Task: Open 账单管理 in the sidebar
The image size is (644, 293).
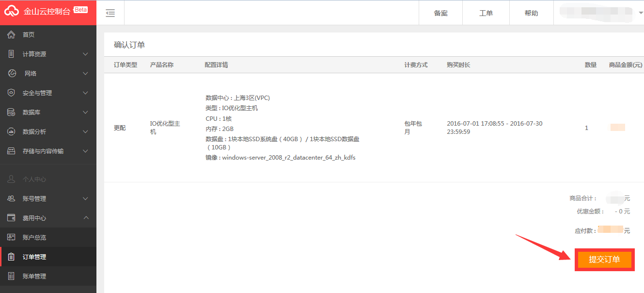Action: (x=34, y=276)
